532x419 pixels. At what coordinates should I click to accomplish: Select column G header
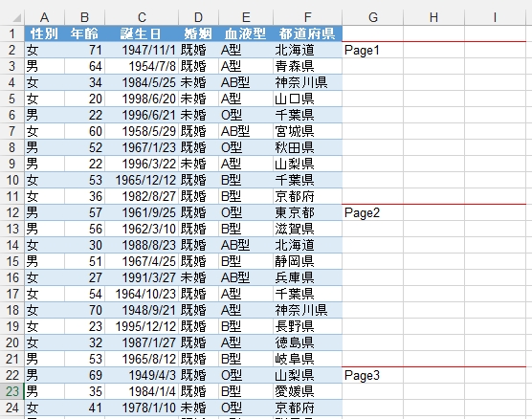[373, 17]
